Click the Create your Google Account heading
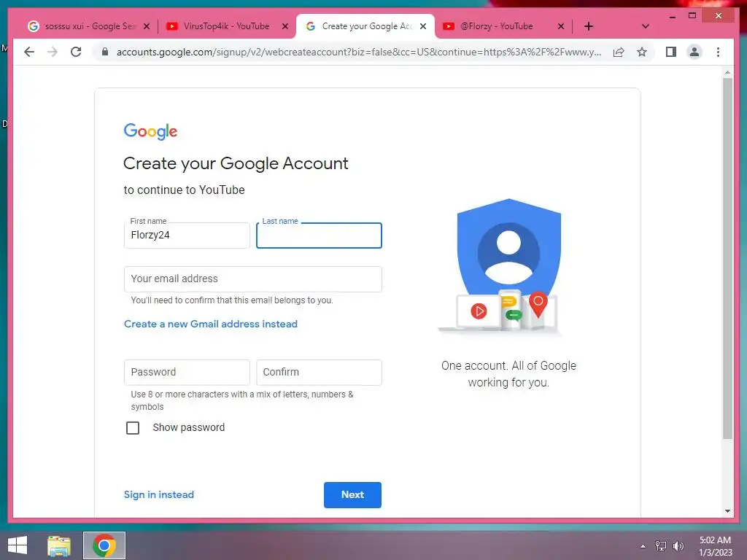The image size is (747, 560). pyautogui.click(x=236, y=163)
